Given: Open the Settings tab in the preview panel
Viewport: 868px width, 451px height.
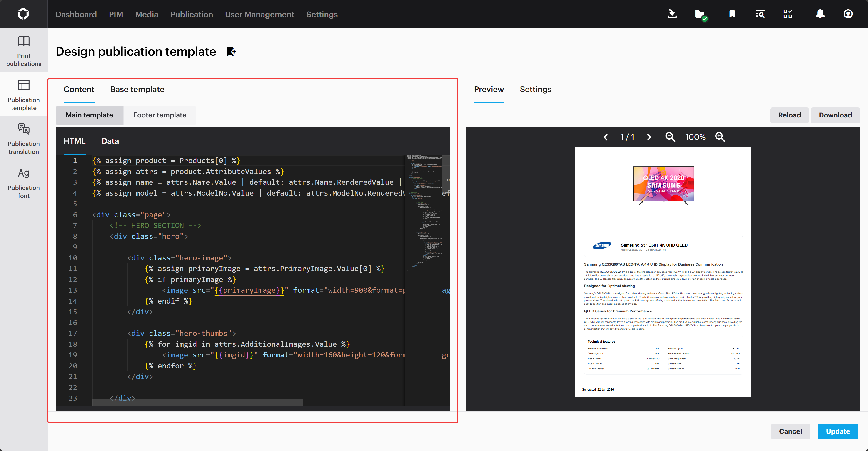Looking at the screenshot, I should (535, 89).
